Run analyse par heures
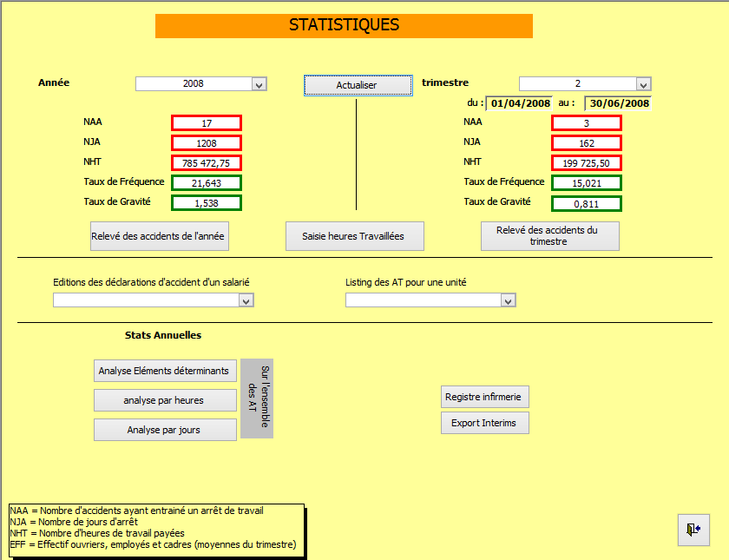The image size is (729, 560). pos(165,400)
